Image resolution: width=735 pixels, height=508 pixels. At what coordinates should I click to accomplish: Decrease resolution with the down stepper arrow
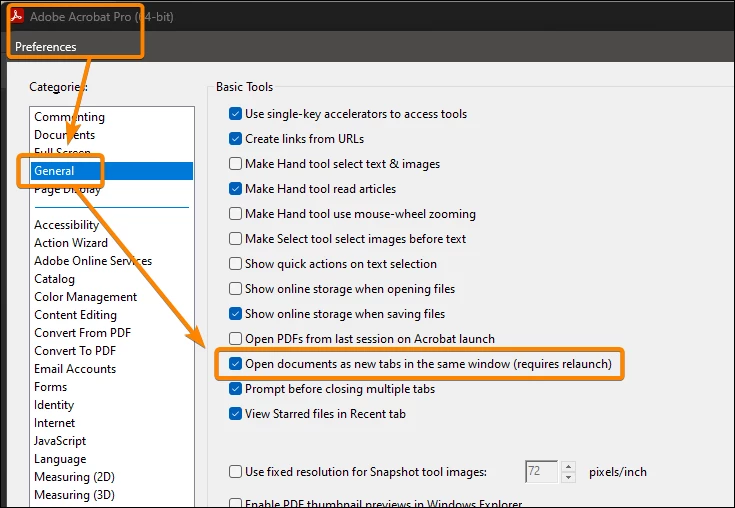[568, 477]
